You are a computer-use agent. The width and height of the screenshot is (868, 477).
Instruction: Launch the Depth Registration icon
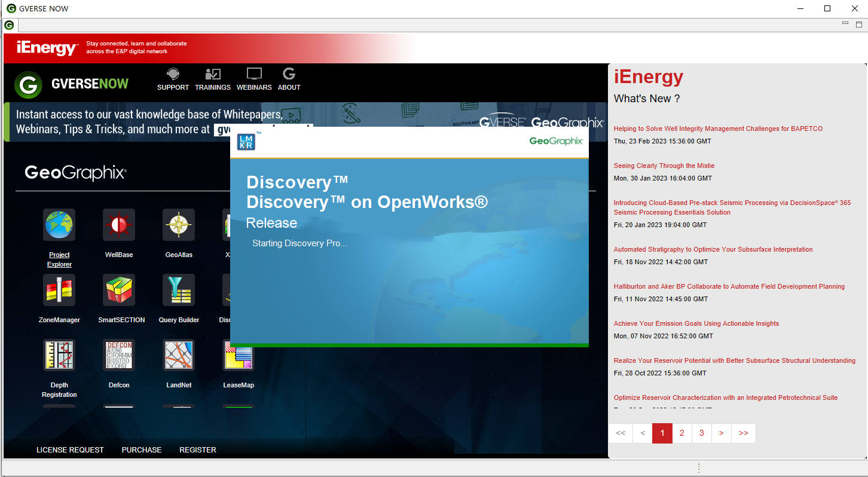[x=59, y=355]
